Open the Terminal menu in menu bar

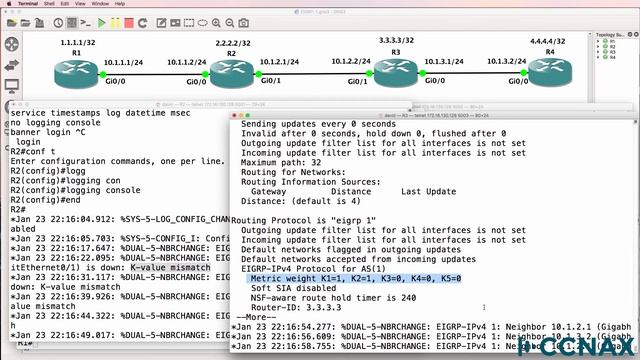pyautogui.click(x=28, y=3)
